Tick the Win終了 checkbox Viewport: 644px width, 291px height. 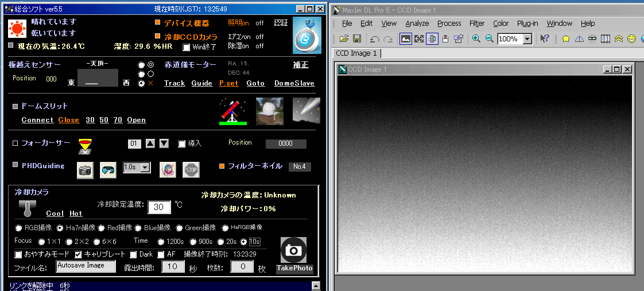[186, 47]
